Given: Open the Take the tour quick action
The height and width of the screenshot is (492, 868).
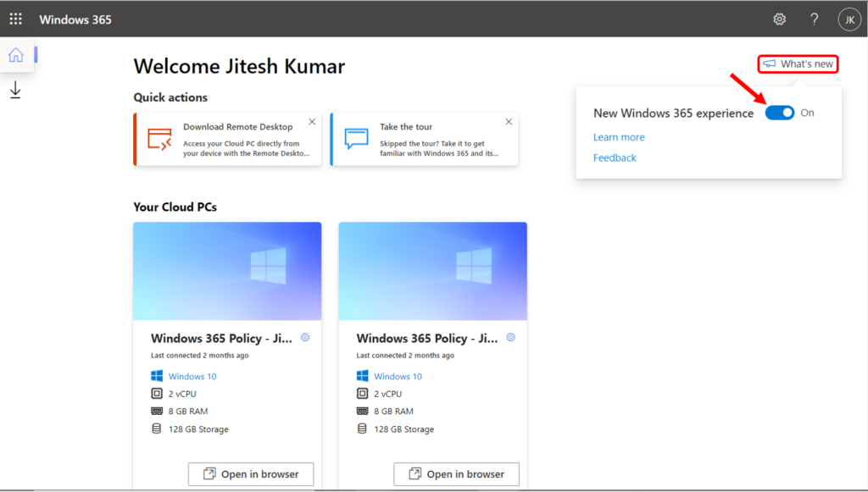Looking at the screenshot, I should click(425, 140).
